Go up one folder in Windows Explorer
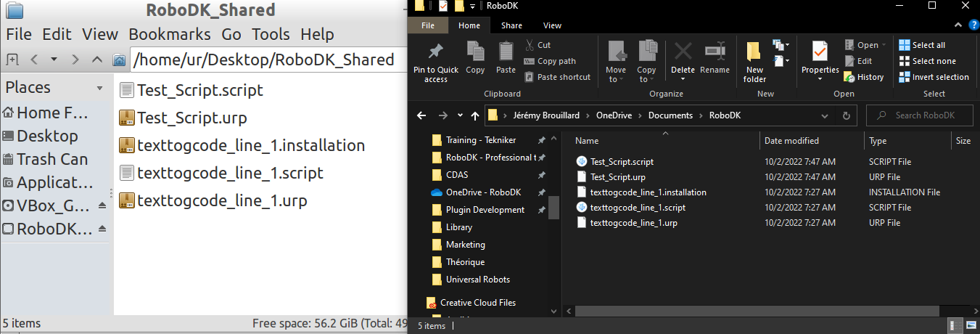The height and width of the screenshot is (334, 980). point(475,115)
